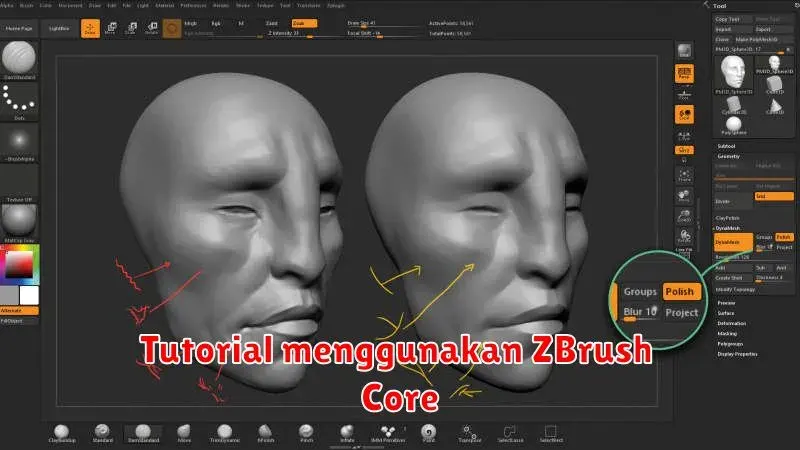The image size is (800, 450).
Task: Open the Zplugin menu
Action: [x=336, y=5]
